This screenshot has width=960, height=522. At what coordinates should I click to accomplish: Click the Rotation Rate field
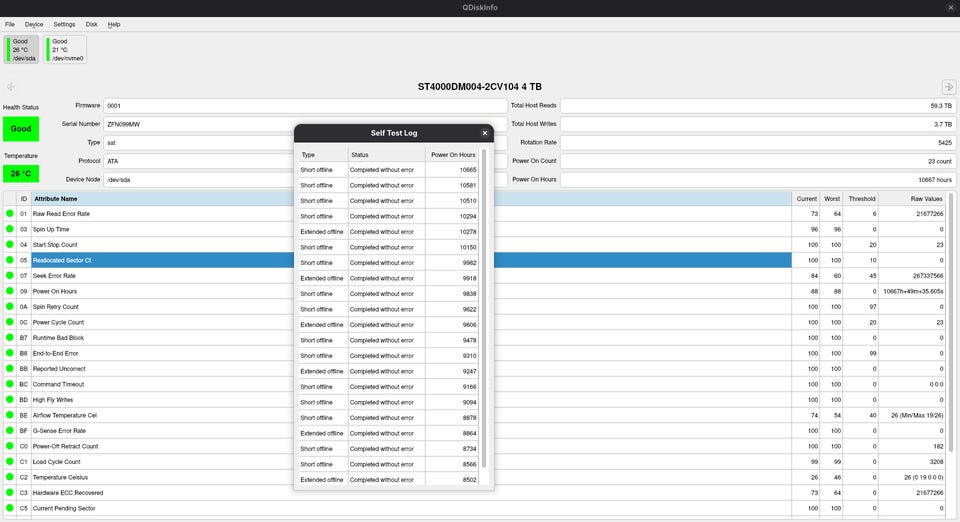click(758, 143)
